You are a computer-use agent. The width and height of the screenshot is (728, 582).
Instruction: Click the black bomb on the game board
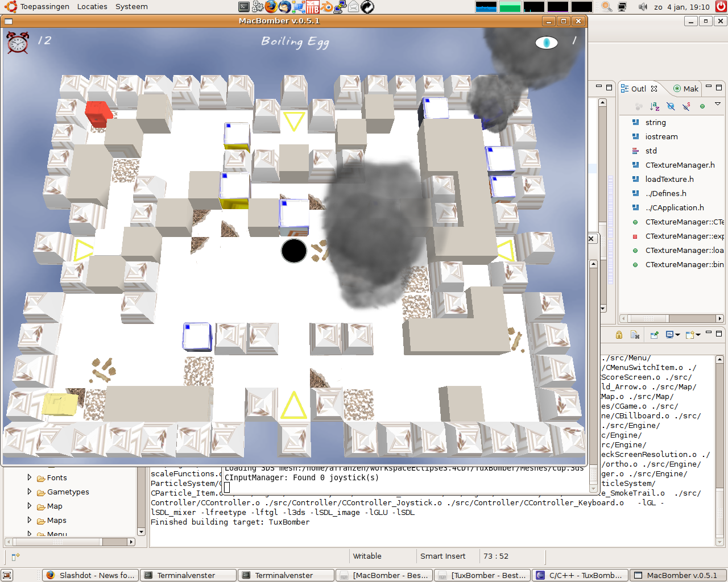click(294, 251)
